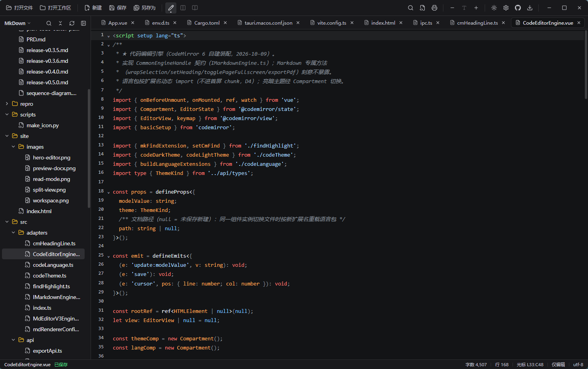Close the CodeEditorEngine.vue tab
This screenshot has height=369, width=588.
coord(579,23)
